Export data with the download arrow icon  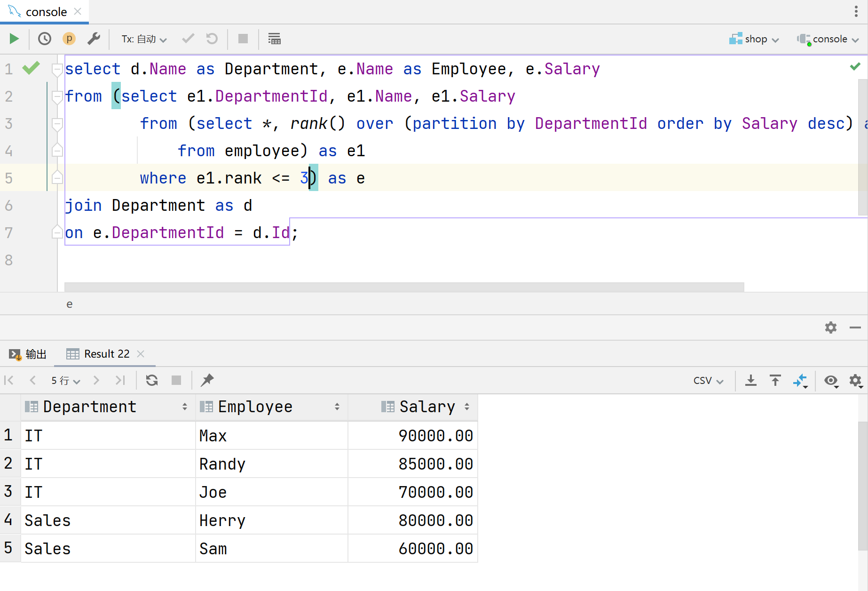click(x=751, y=380)
